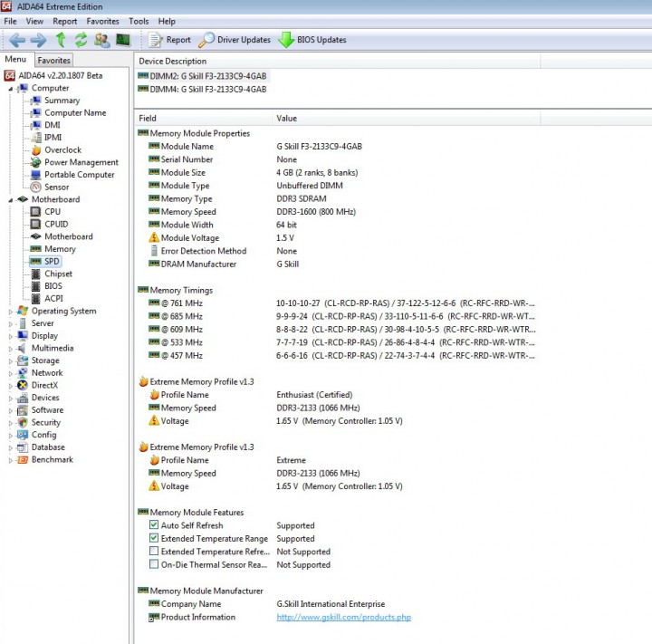Image resolution: width=652 pixels, height=644 pixels.
Task: Open the CPUID page
Action: coord(56,225)
